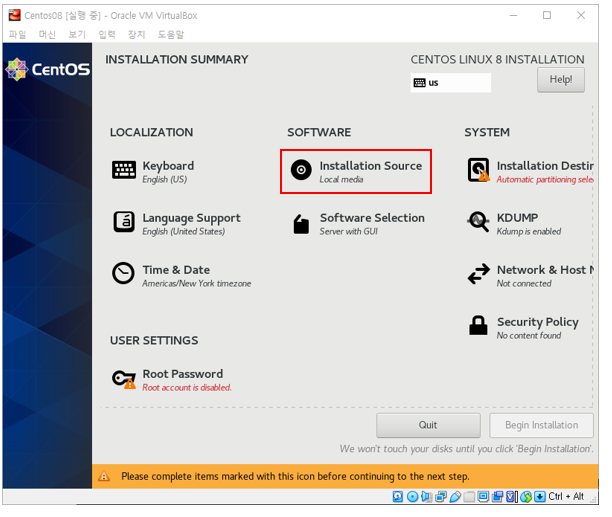The width and height of the screenshot is (612, 517).
Task: Click 'Kdump is enabled' text
Action: click(528, 231)
